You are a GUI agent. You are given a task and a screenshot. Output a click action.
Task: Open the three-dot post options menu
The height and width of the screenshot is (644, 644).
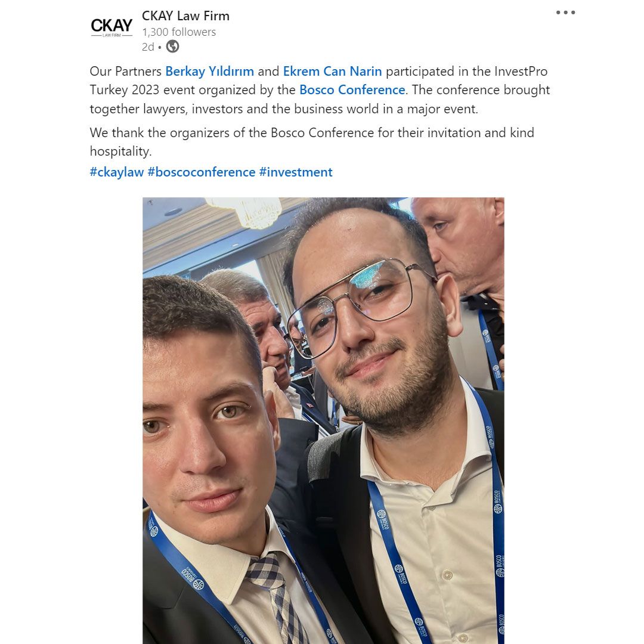pyautogui.click(x=565, y=13)
